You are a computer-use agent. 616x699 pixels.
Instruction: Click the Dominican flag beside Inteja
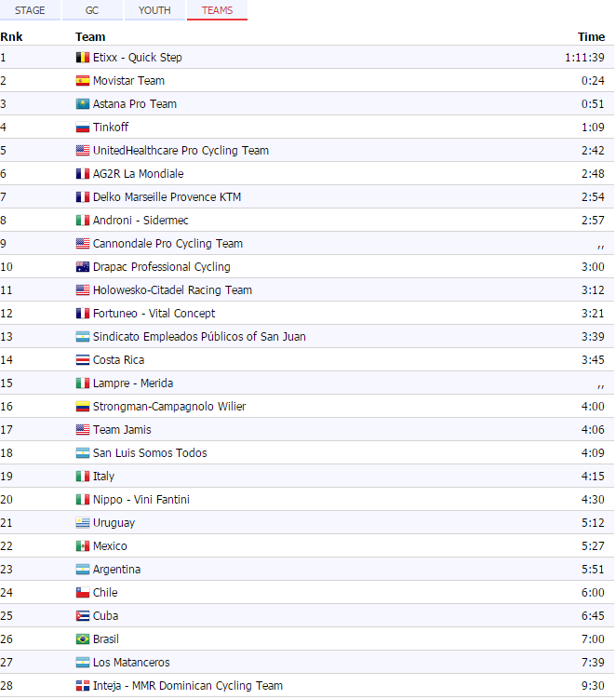(83, 686)
